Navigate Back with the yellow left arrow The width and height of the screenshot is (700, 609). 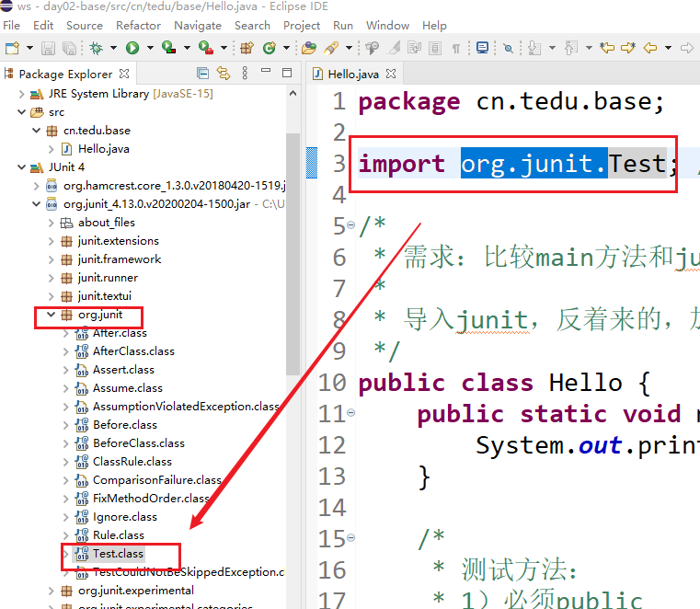[x=650, y=48]
